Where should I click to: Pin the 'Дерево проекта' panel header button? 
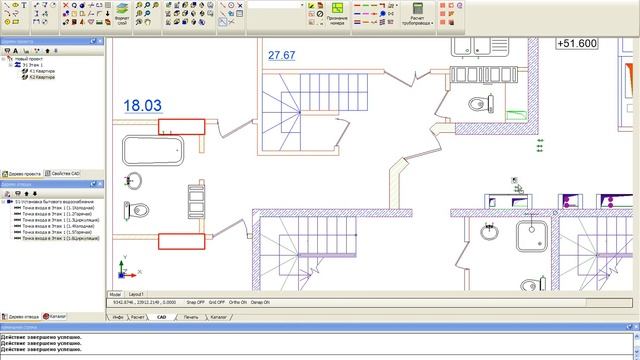pyautogui.click(x=93, y=41)
